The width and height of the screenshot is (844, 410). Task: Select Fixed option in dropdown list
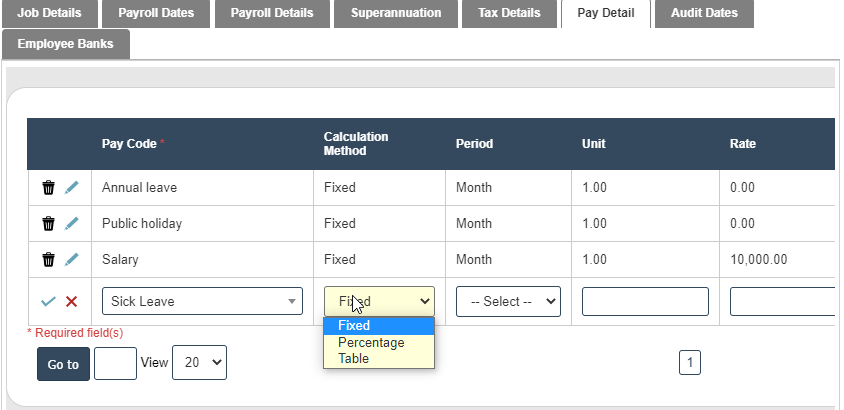354,326
